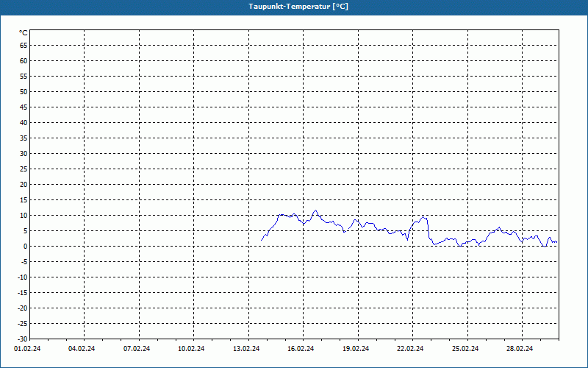Click the -20 y-axis label
The image size is (588, 368).
[x=23, y=308]
